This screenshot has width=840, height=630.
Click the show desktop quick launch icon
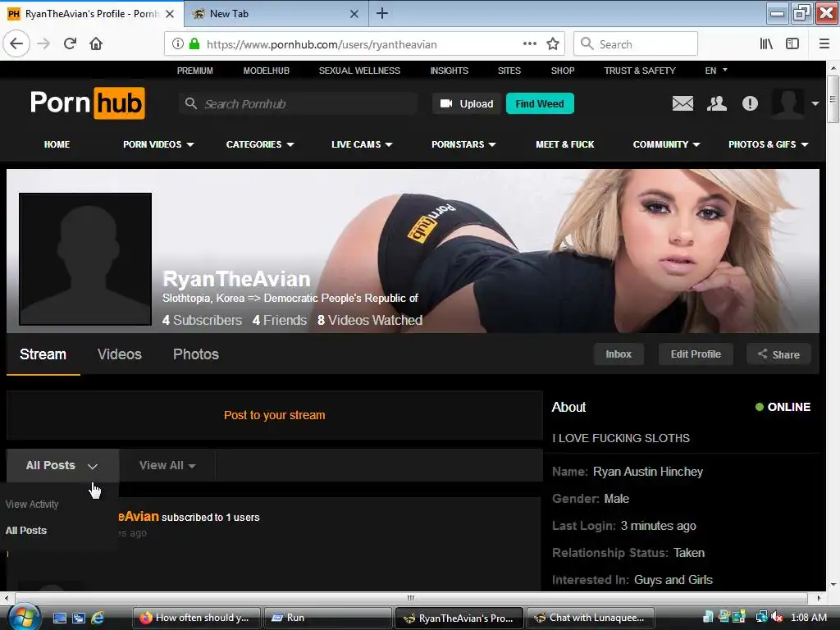tap(59, 618)
